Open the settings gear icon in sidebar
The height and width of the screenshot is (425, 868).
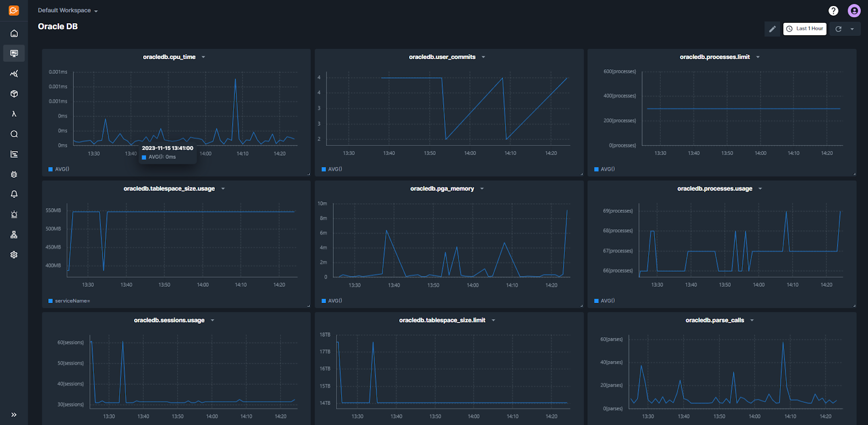[x=14, y=255]
